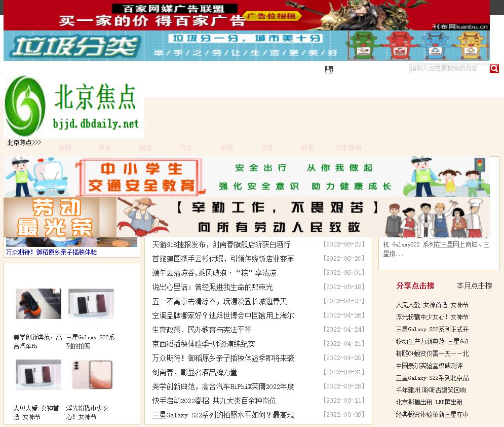
Task: Focus the search keyword input field
Action: [x=449, y=68]
